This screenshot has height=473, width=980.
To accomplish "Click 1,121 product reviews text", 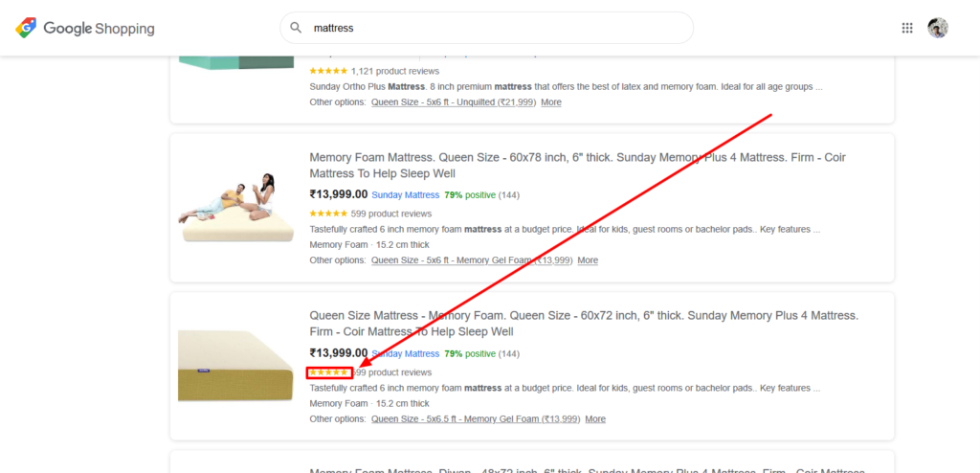I will (395, 71).
